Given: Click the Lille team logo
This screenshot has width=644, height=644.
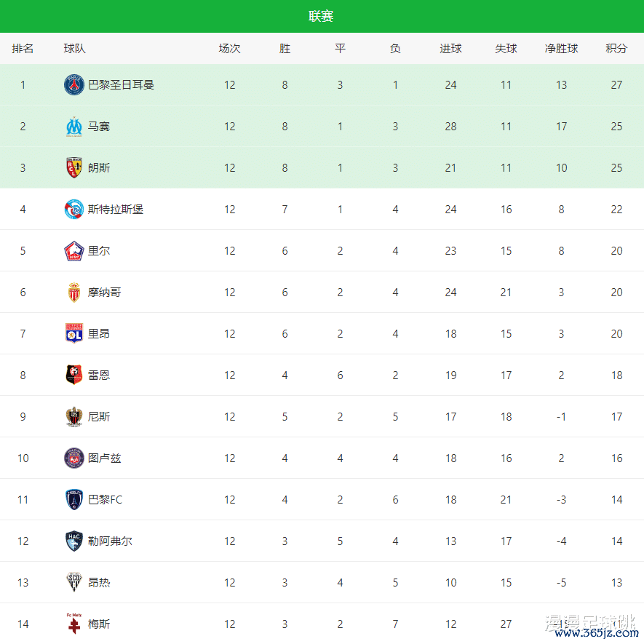Looking at the screenshot, I should point(74,251).
